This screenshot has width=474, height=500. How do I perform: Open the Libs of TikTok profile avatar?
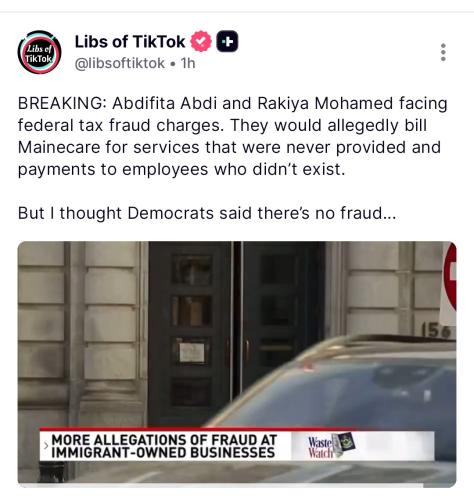click(x=39, y=52)
